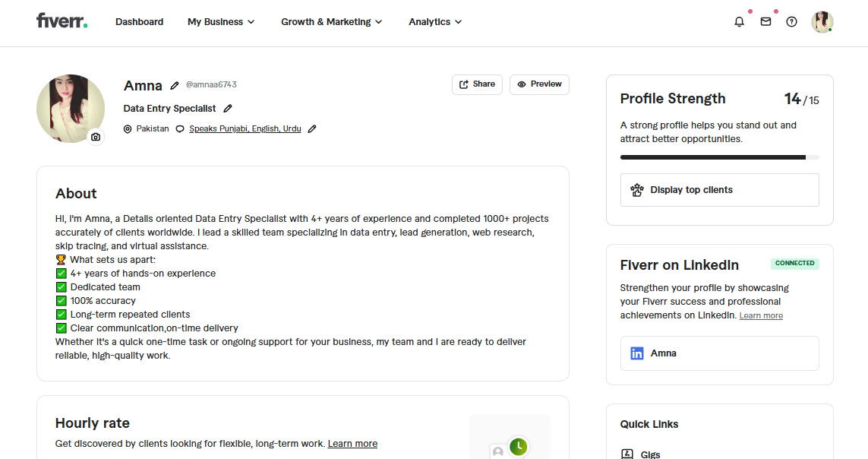Expand the Growth & Marketing menu
Screen dimensions: 868x459
[x=331, y=21]
